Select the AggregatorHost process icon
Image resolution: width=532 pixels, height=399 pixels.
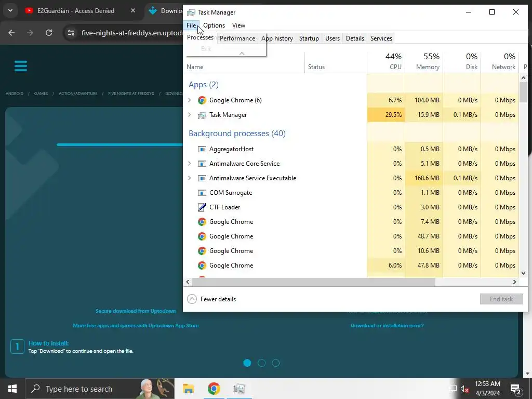[202, 149]
